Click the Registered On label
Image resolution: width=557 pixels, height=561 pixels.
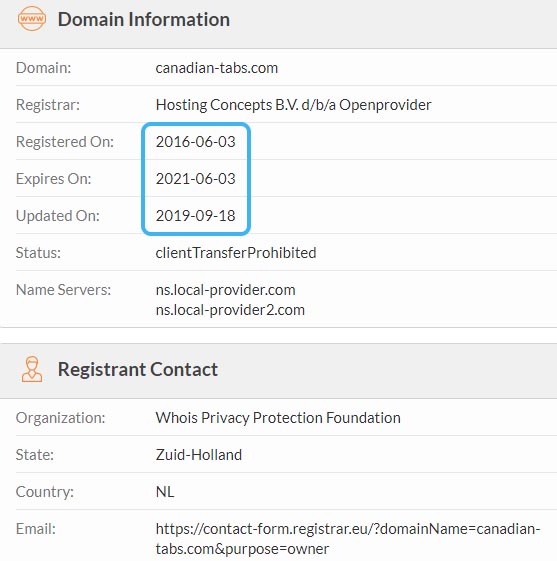[65, 142]
